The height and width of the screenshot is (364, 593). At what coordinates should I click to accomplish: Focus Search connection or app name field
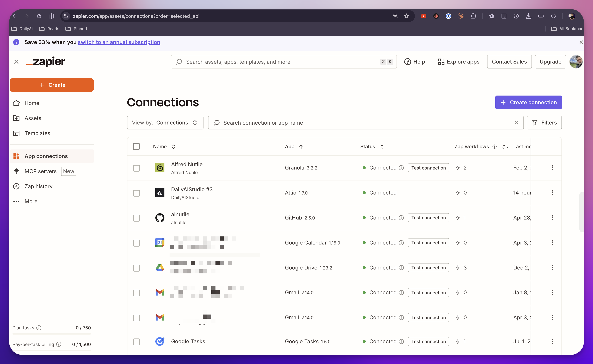tap(366, 123)
